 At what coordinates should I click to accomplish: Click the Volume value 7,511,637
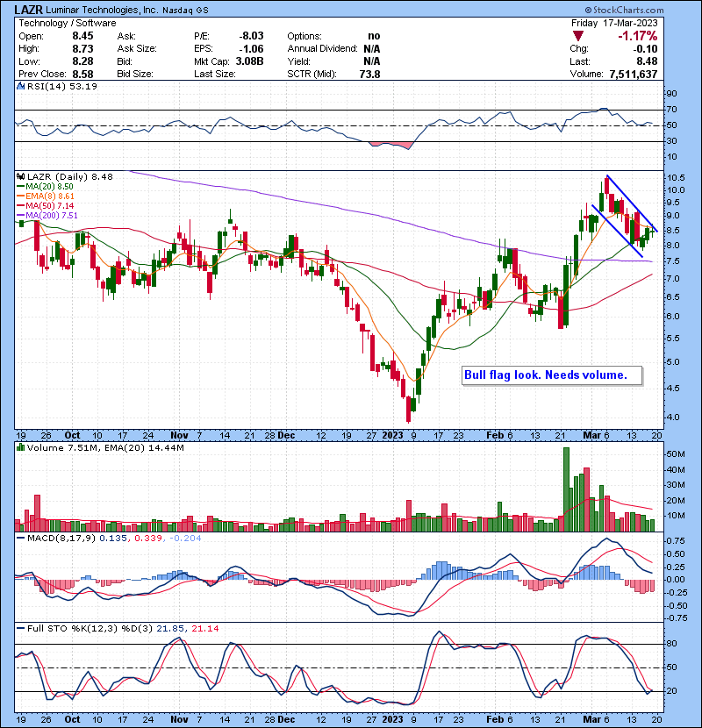point(634,75)
